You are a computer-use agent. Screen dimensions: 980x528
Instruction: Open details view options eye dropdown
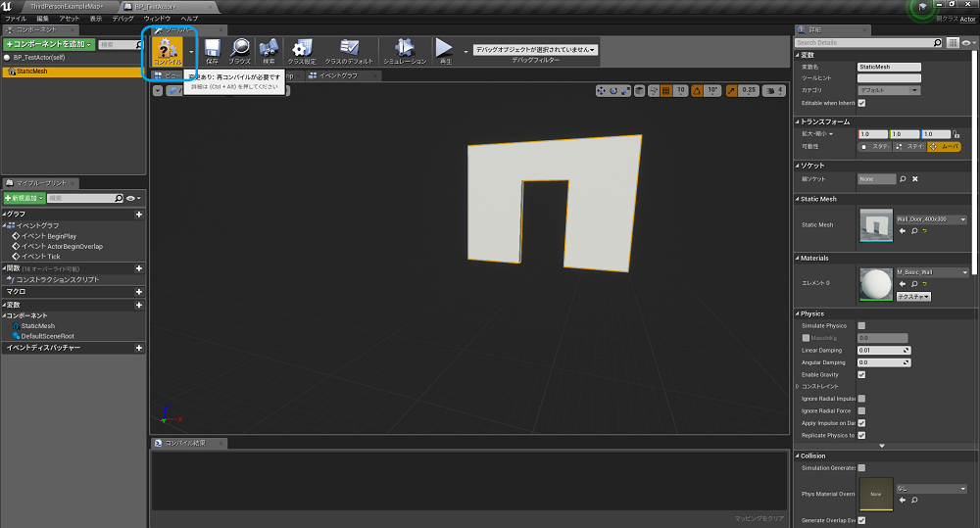969,42
